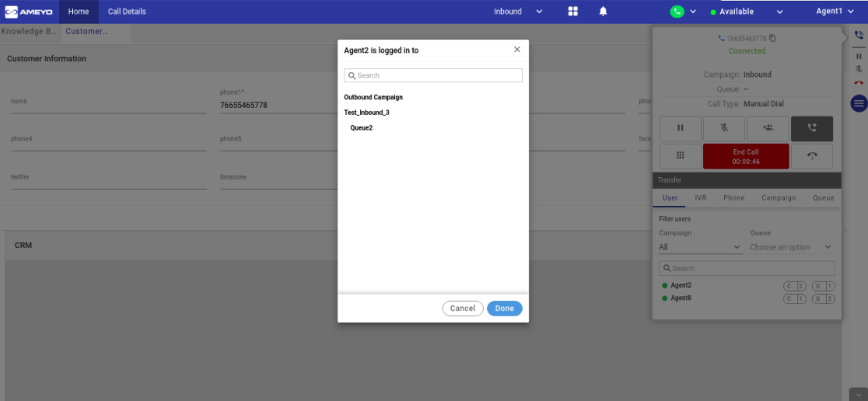Switch to the IVR transfer tab
Image resolution: width=868 pixels, height=401 pixels.
(x=701, y=198)
